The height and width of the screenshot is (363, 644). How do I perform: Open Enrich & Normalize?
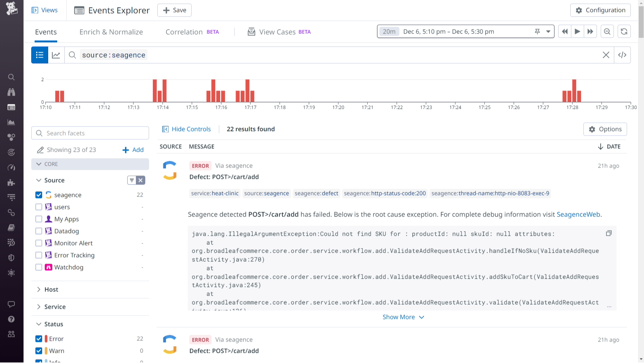[111, 32]
